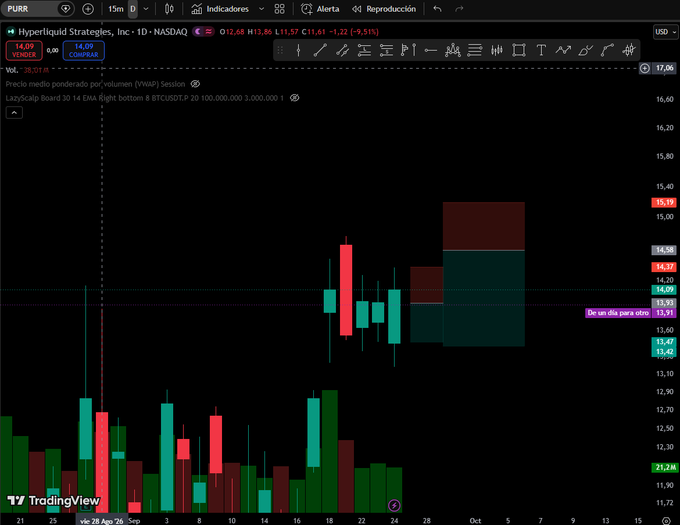Screen dimensions: 680x525
Task: Open the indicator templates grid icon
Action: pyautogui.click(x=280, y=9)
